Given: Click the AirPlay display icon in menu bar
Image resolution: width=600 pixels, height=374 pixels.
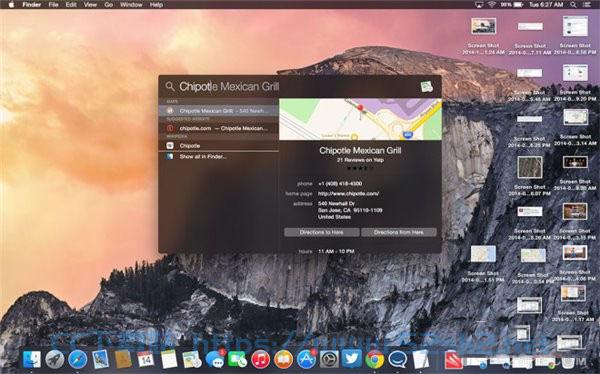Looking at the screenshot, I should [x=479, y=5].
